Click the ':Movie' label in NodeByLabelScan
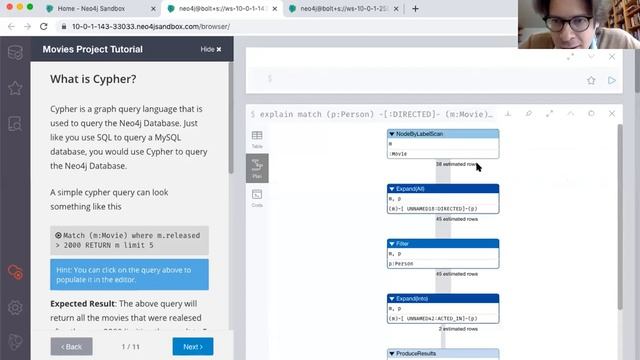Viewport: 640px width, 360px height. pos(398,154)
